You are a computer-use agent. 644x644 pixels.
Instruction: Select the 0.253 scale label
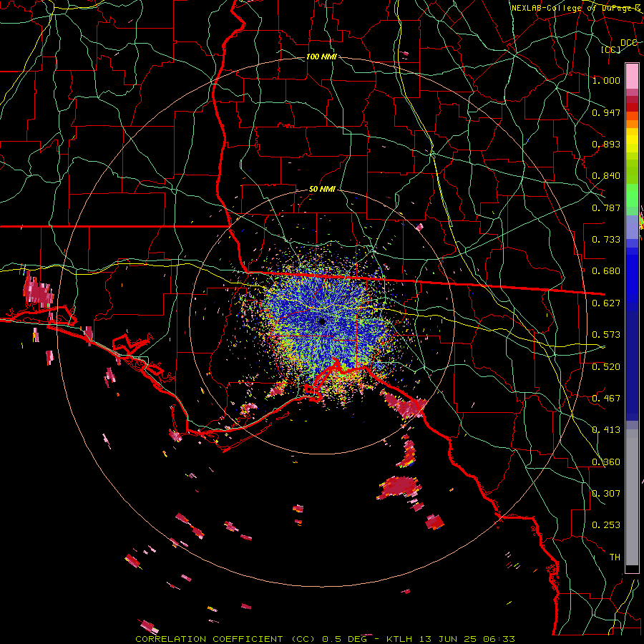click(606, 525)
